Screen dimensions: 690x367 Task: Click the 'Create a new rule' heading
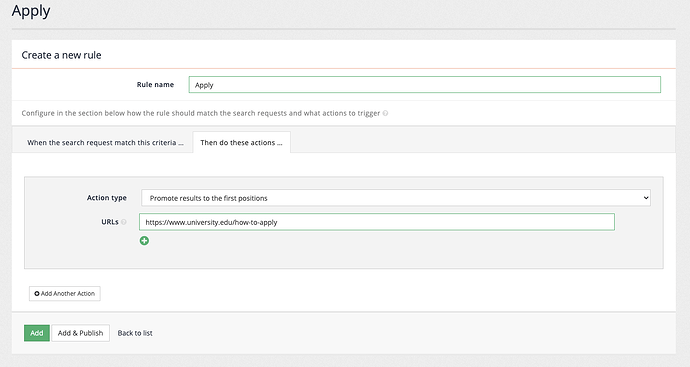click(x=61, y=55)
